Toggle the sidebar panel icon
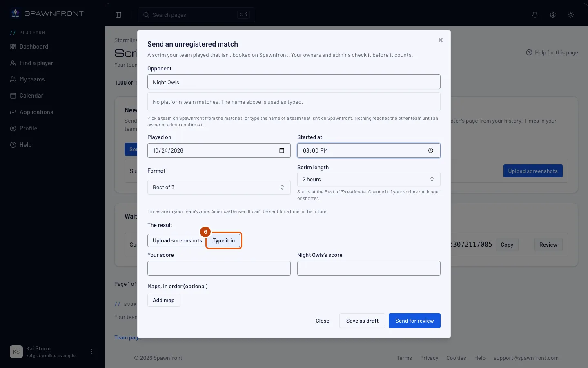 click(118, 15)
